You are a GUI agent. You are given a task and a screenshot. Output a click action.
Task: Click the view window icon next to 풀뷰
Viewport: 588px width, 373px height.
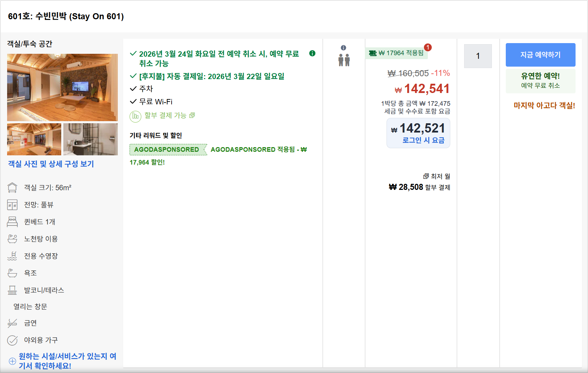12,205
